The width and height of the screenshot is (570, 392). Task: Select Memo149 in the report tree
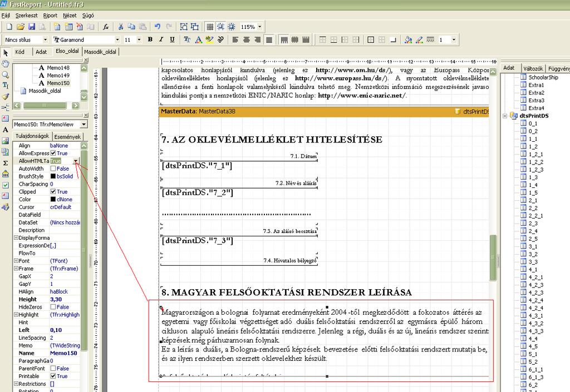58,75
